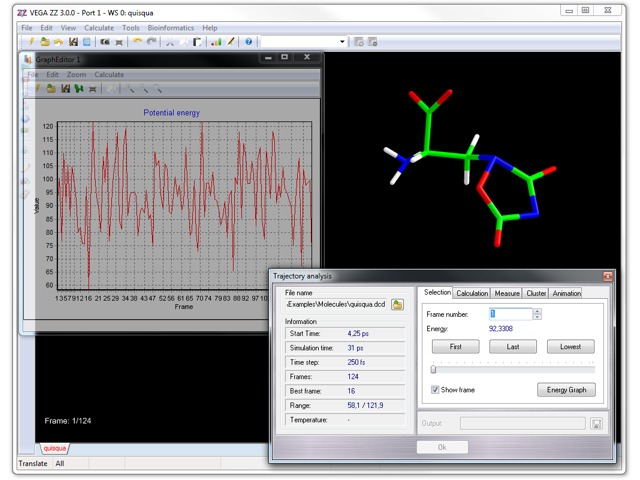Click the Copy icon in main toolbar
Image resolution: width=640 pixels, height=480 pixels.
point(184,42)
